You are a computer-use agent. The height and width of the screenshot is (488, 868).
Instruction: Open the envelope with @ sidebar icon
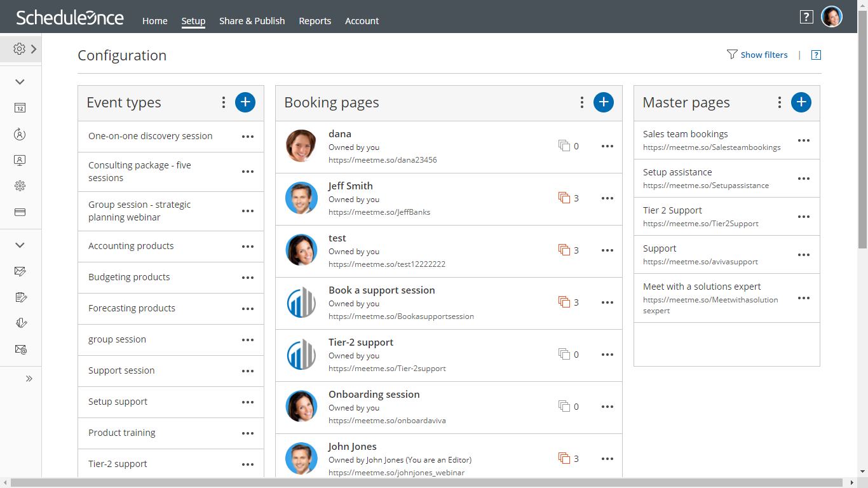click(20, 349)
